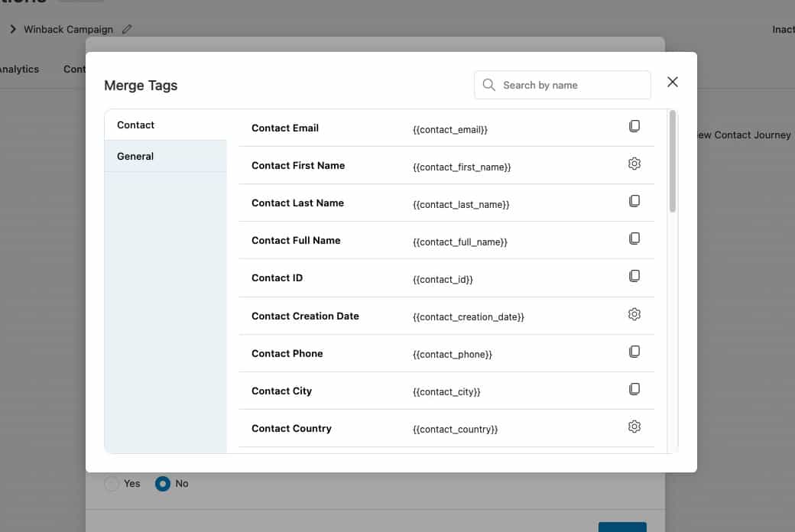
Task: Click the merge tags list scrollbar
Action: (673, 162)
